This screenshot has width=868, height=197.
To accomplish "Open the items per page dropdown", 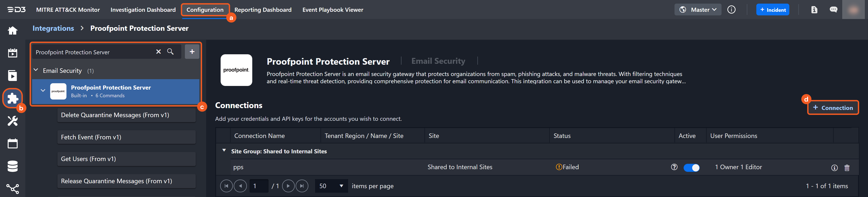I will [332, 186].
